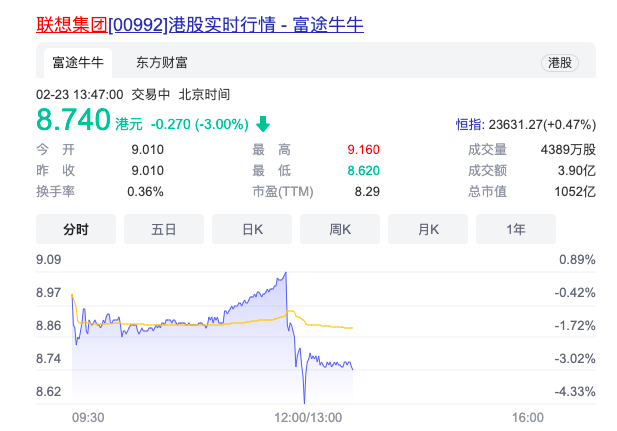The height and width of the screenshot is (431, 617).
Task: Click the 最低 value 8.620
Action: tap(363, 170)
